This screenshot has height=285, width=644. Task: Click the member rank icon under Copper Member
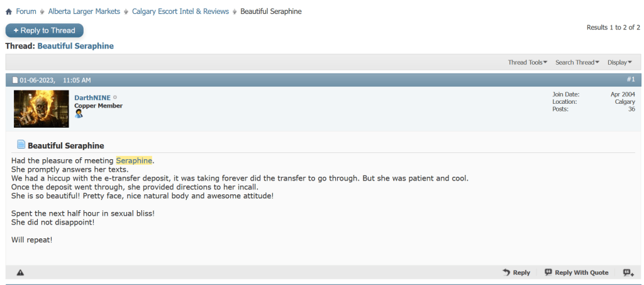tap(79, 114)
